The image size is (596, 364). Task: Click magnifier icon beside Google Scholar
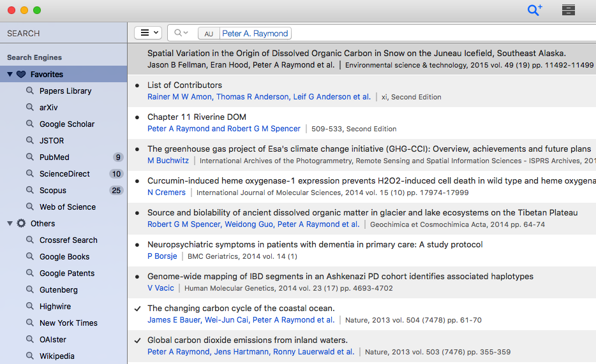tap(29, 124)
